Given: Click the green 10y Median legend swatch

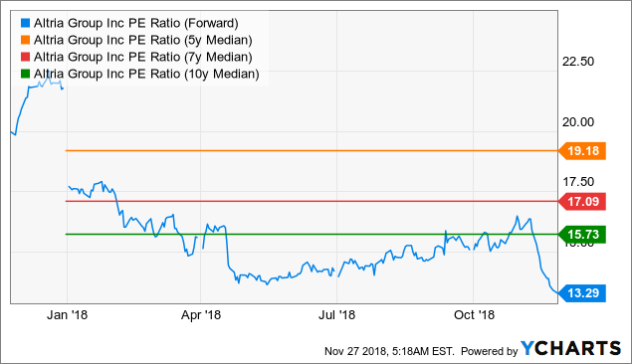Looking at the screenshot, I should coord(26,74).
